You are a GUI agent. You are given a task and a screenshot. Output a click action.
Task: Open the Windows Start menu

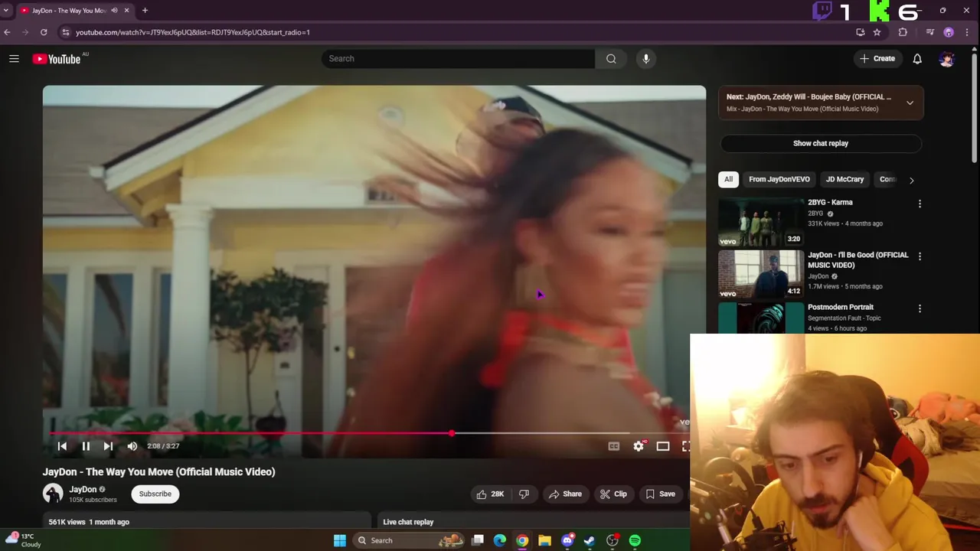tap(340, 540)
